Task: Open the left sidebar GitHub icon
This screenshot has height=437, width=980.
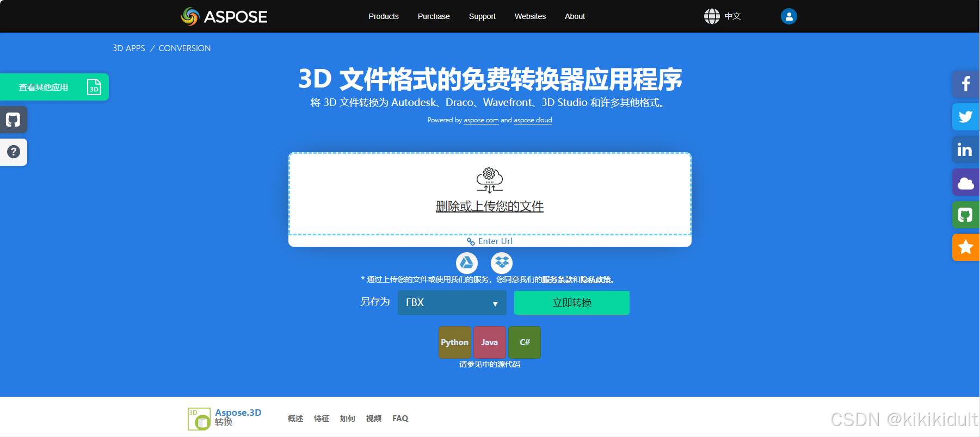Action: point(13,120)
